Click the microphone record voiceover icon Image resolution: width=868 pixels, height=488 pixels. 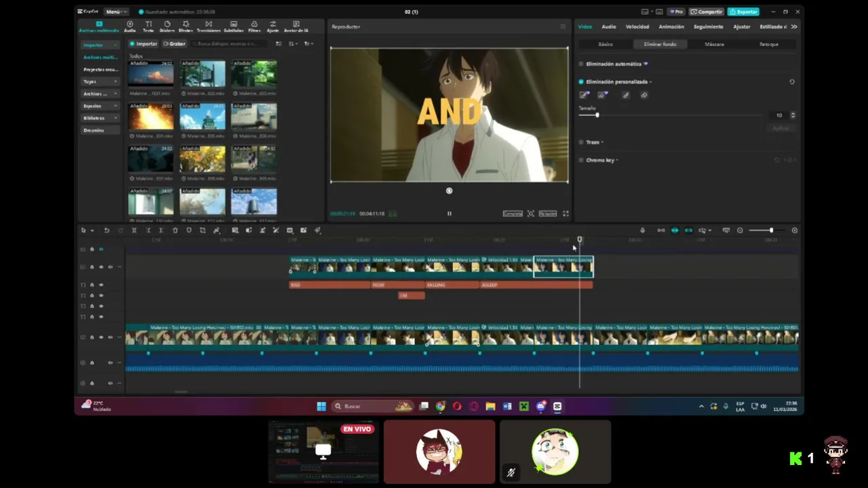coord(642,230)
